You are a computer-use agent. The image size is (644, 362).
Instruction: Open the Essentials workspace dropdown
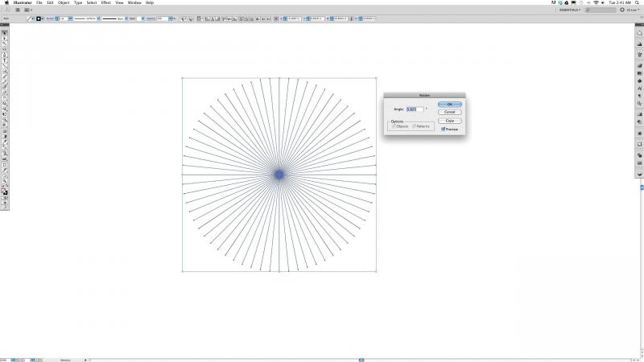tap(568, 10)
